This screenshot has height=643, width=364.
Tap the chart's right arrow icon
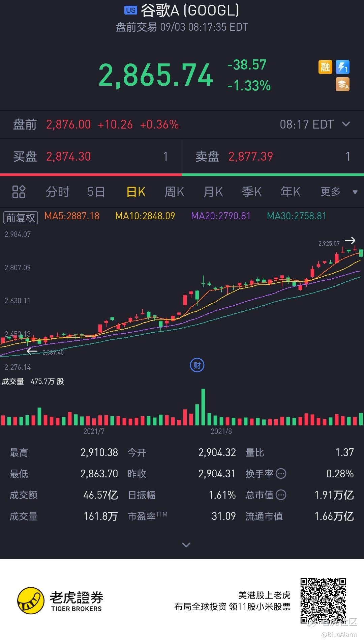[350, 241]
